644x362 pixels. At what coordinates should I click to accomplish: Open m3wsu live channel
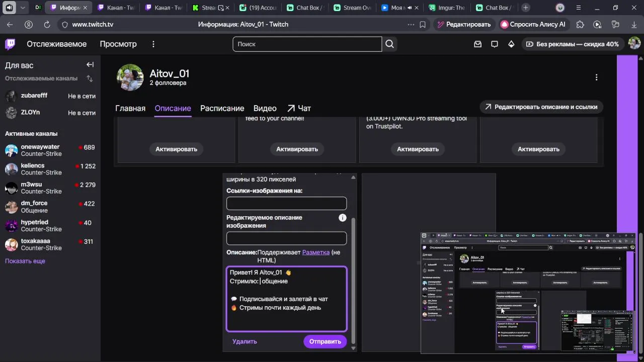(50, 188)
